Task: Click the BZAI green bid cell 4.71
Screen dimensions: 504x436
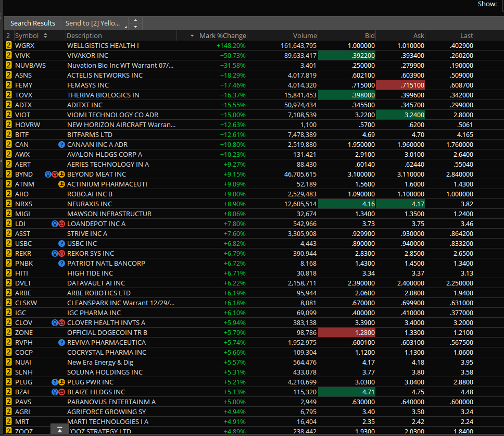Action: pyautogui.click(x=347, y=392)
